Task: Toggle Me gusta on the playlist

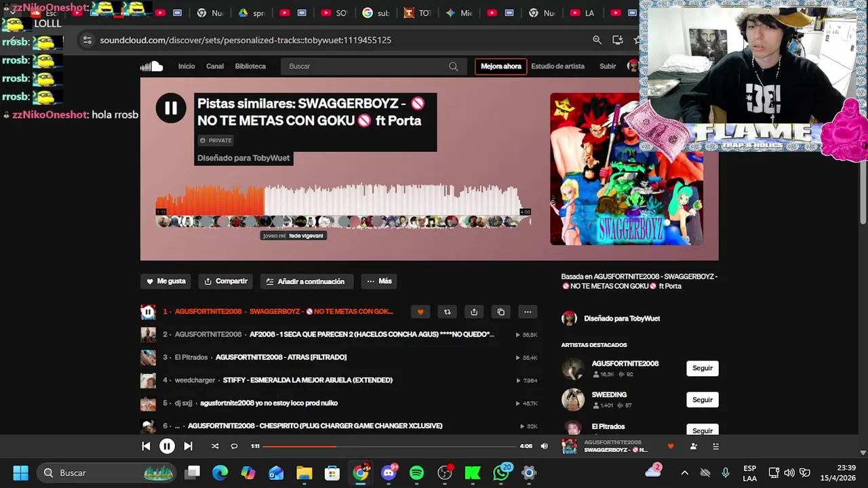Action: click(x=166, y=281)
